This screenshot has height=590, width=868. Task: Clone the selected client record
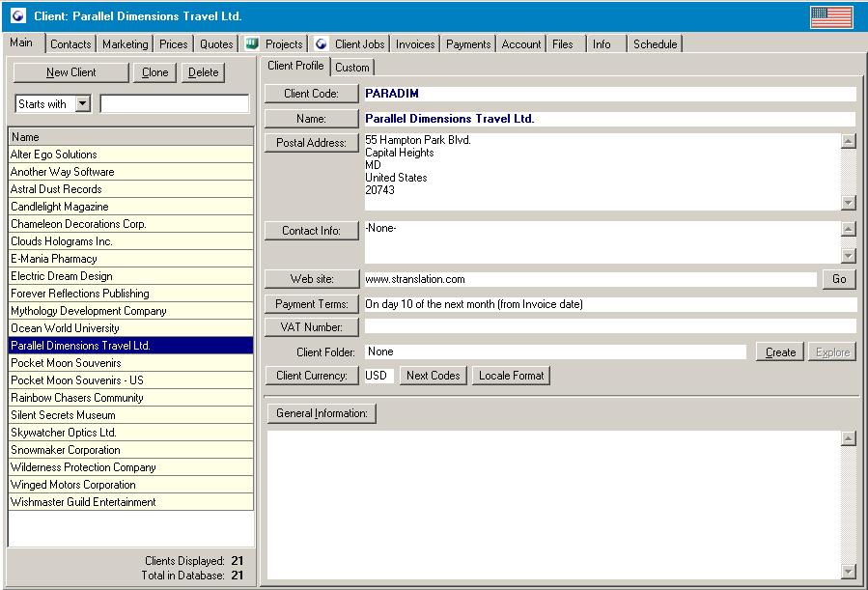[154, 72]
